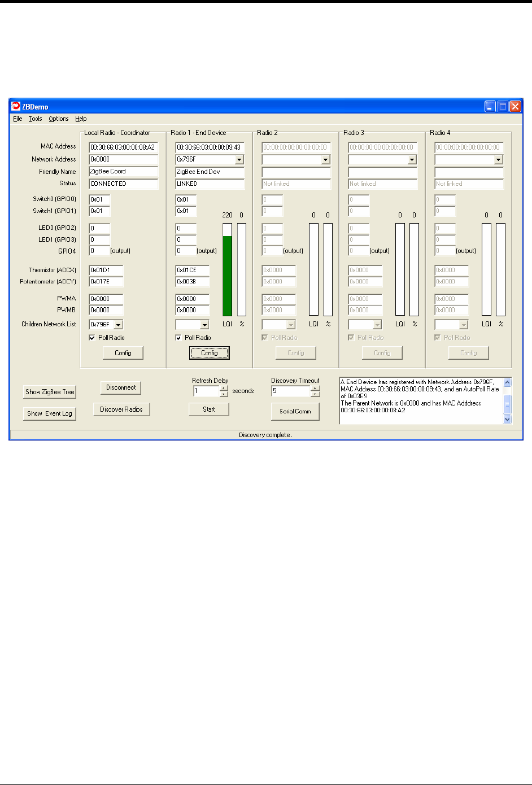The height and width of the screenshot is (785, 532).
Task: Click Coordinator MAC Address field
Action: pyautogui.click(x=124, y=147)
